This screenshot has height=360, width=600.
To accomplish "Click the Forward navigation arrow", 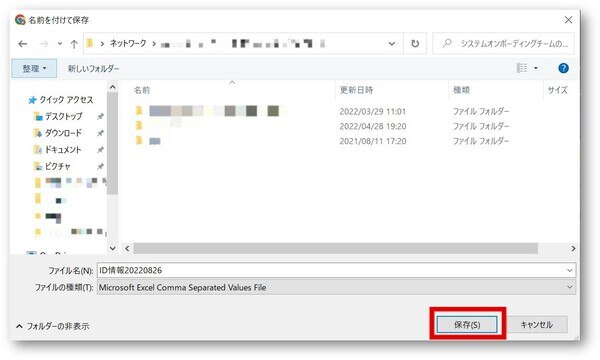I will pos(44,44).
